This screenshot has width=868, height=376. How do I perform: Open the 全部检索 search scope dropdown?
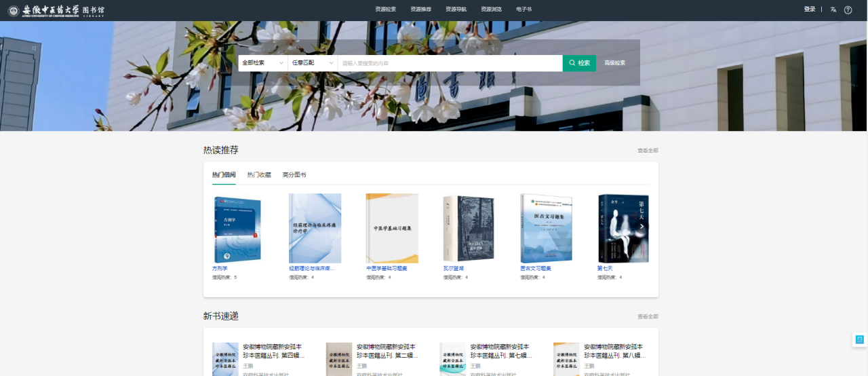pyautogui.click(x=262, y=63)
